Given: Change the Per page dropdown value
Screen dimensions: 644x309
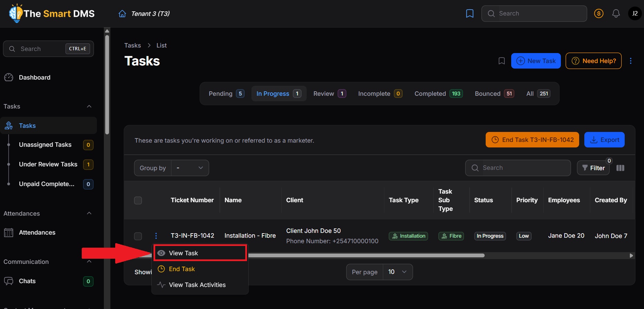Looking at the screenshot, I should pos(397,272).
